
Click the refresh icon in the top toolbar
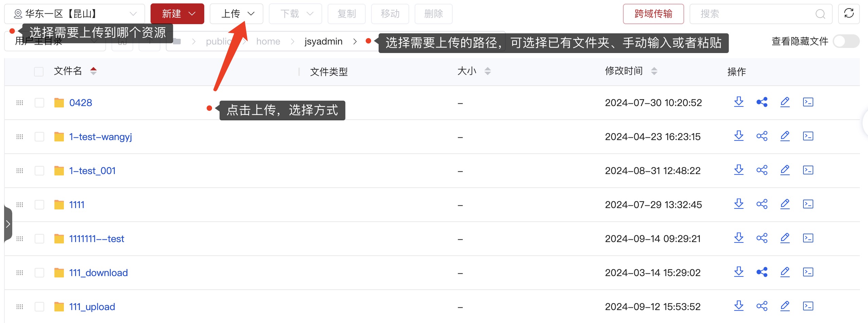(x=849, y=14)
